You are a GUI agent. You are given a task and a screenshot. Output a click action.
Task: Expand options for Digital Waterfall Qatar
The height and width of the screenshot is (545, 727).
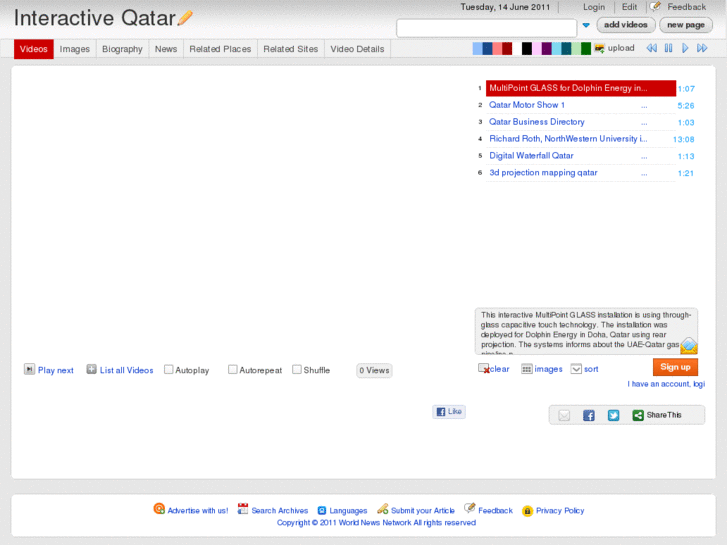(644, 157)
